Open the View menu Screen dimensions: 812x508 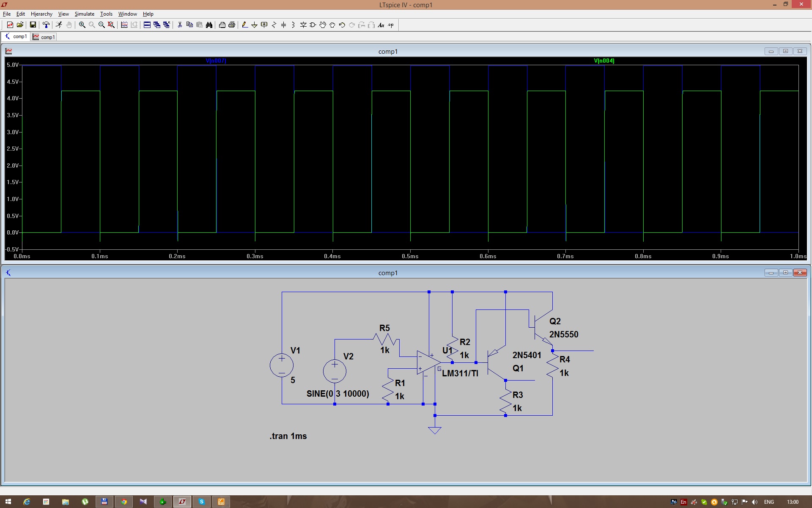(63, 14)
